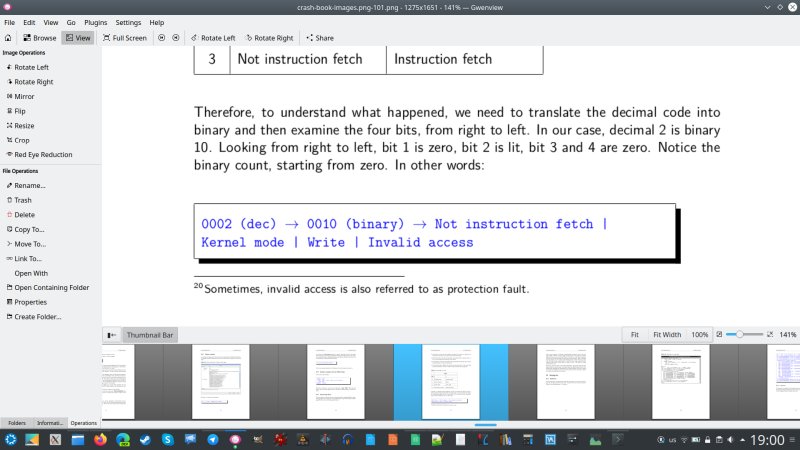Screen dimensions: 800x450
Task: Open Telegram from taskbar
Action: click(213, 439)
